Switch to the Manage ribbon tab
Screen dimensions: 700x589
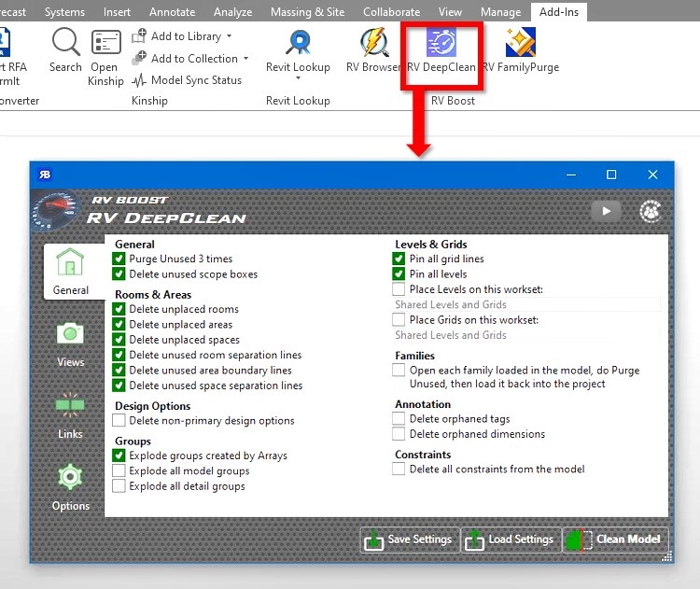point(500,12)
